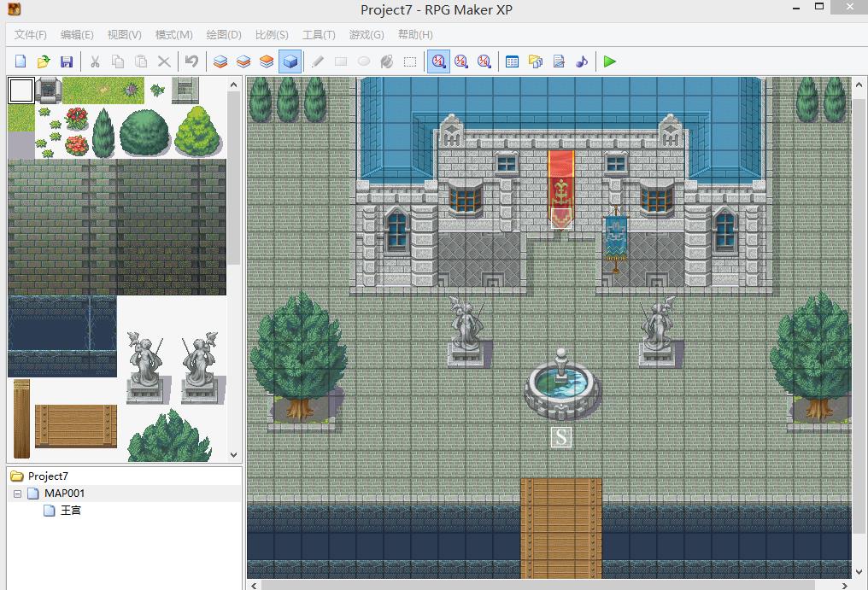Viewport: 868px width, 590px height.
Task: Click the S start position marker on map
Action: point(560,436)
